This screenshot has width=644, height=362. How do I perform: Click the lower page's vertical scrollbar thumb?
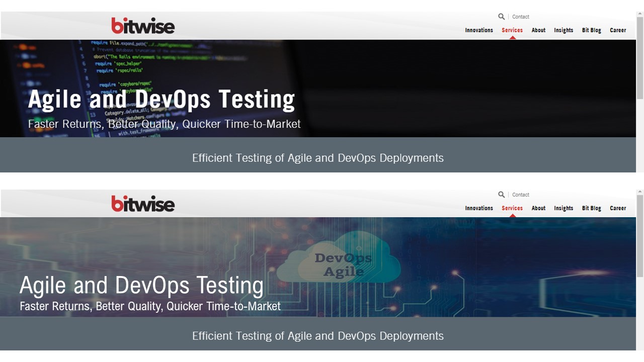click(x=640, y=235)
